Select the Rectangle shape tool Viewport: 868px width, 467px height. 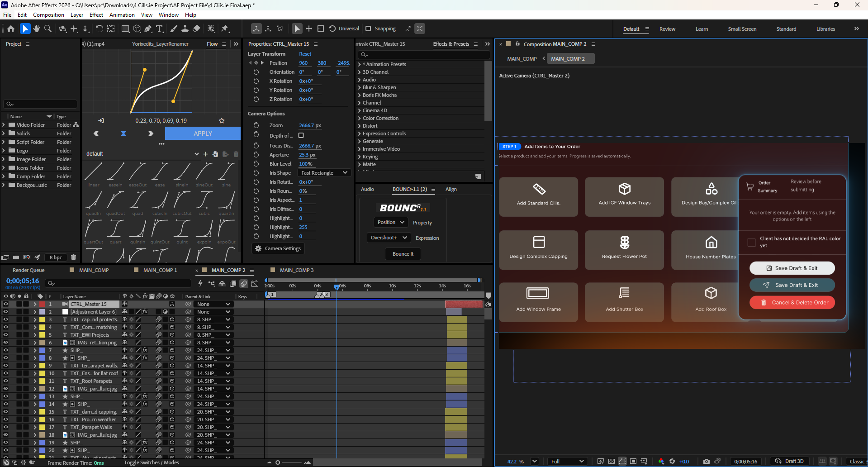pyautogui.click(x=125, y=29)
